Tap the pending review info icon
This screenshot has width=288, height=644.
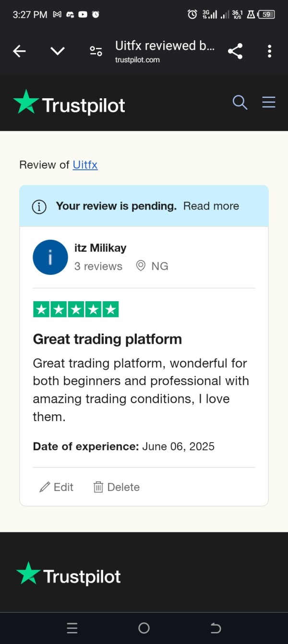coord(39,207)
